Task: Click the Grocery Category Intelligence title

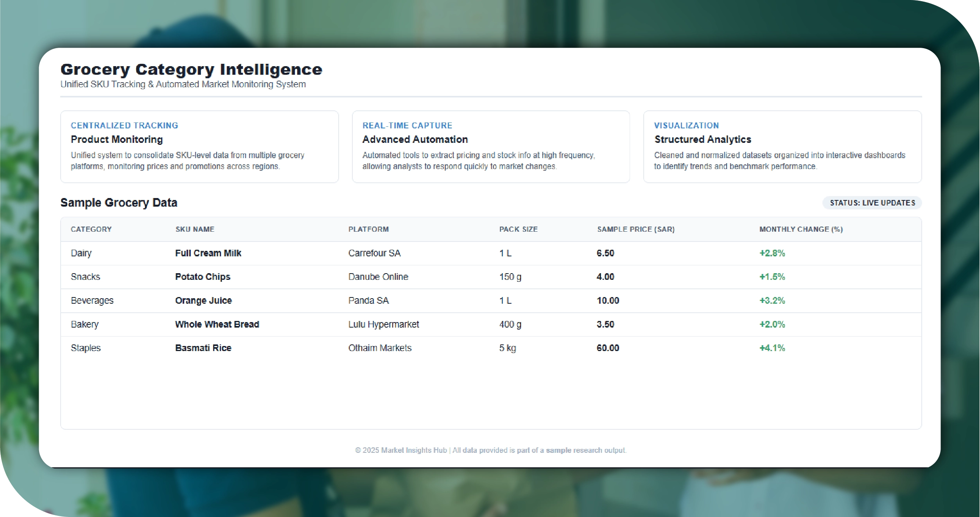Action: [x=191, y=70]
